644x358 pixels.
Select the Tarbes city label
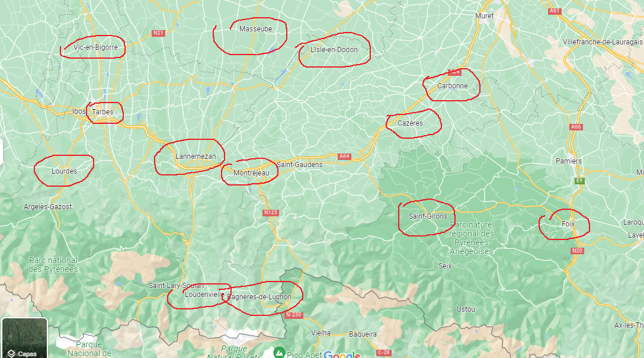point(102,112)
